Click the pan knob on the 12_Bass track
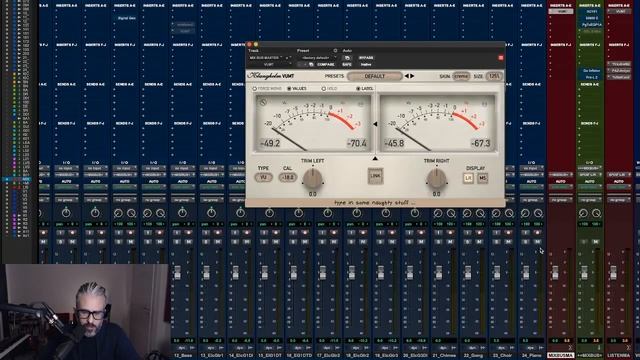The image size is (640, 360). coord(182,213)
